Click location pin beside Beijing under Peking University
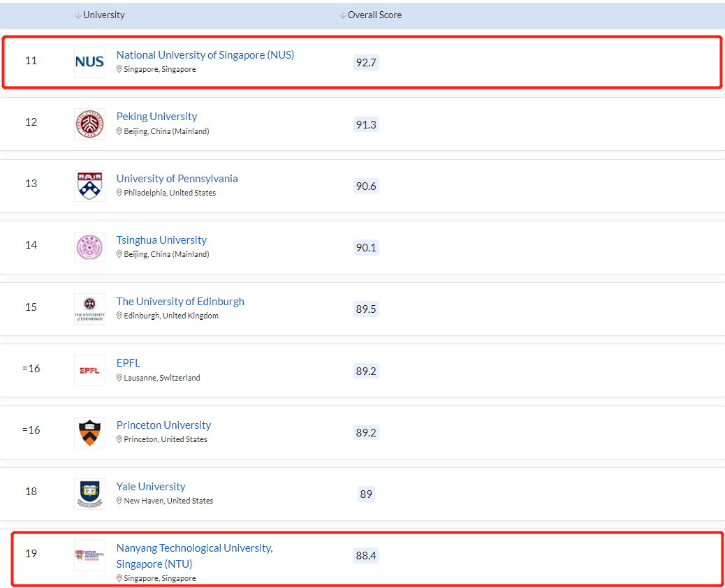Image resolution: width=725 pixels, height=588 pixels. point(119,131)
